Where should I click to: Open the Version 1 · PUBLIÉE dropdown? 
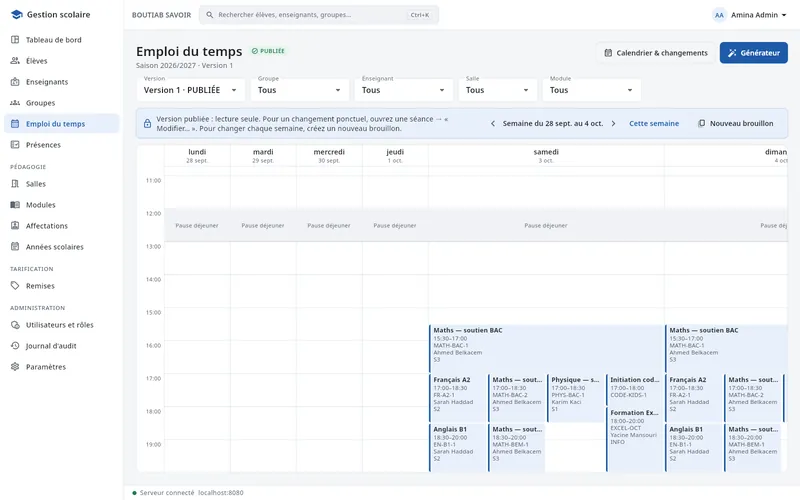(191, 90)
